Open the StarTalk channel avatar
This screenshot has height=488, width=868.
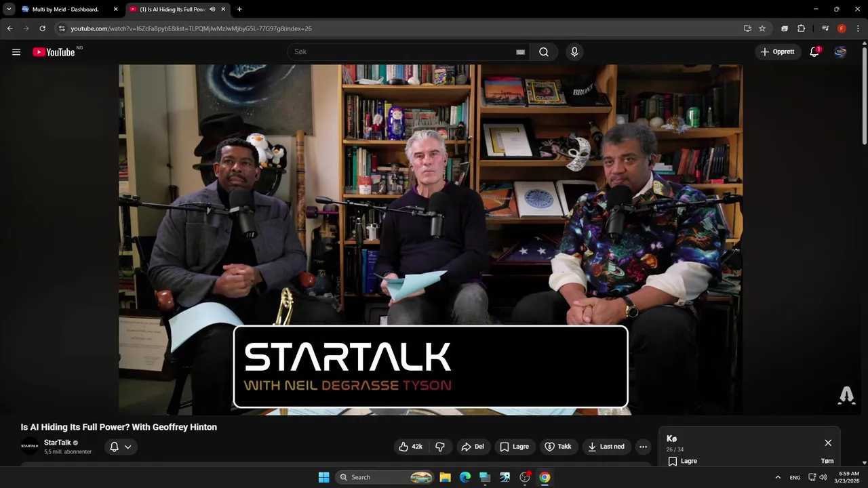[30, 446]
